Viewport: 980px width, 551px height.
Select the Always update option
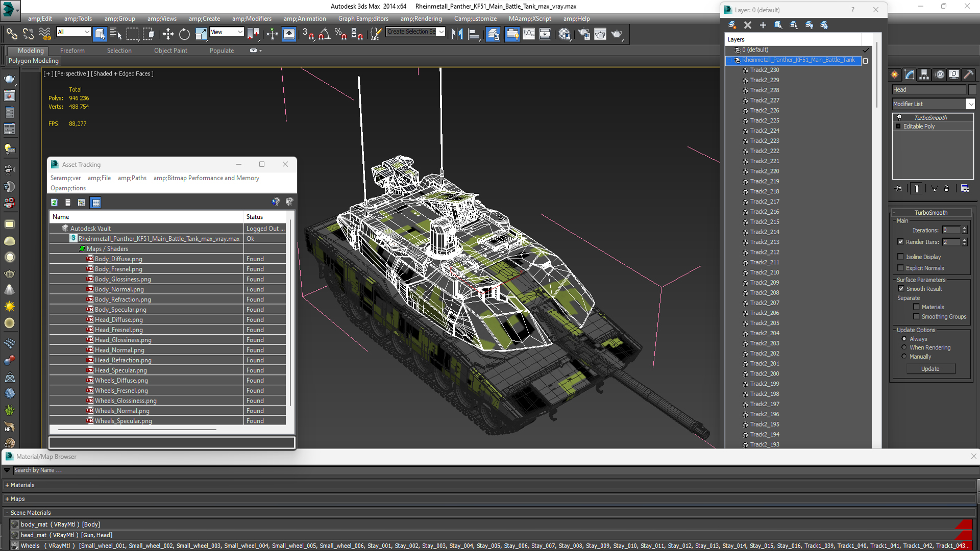coord(904,339)
